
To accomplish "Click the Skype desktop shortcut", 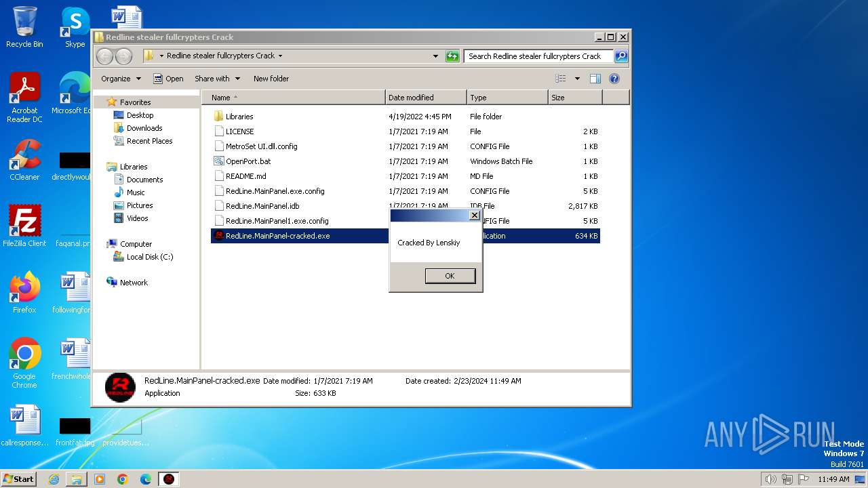I will (x=75, y=27).
